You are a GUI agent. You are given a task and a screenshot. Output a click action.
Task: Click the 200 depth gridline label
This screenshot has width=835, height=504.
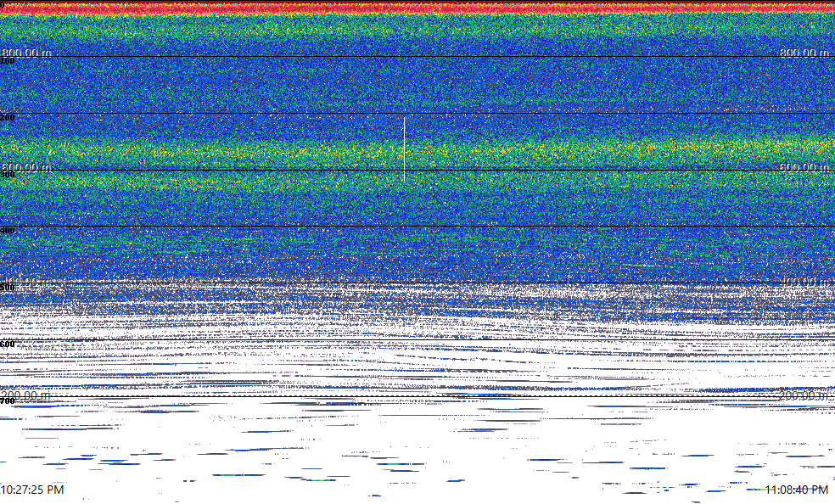[x=8, y=118]
